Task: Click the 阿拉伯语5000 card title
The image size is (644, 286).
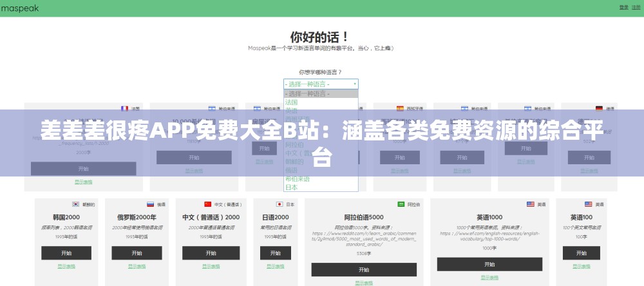Action: 364,217
